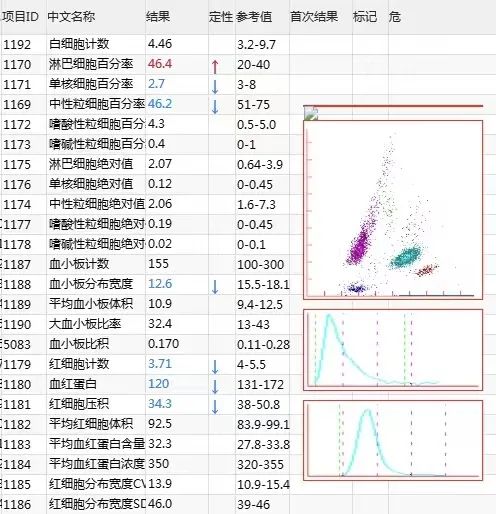Click the down arrow for 红细胞计数
Viewport: 496px width, 514px height.
(x=215, y=366)
